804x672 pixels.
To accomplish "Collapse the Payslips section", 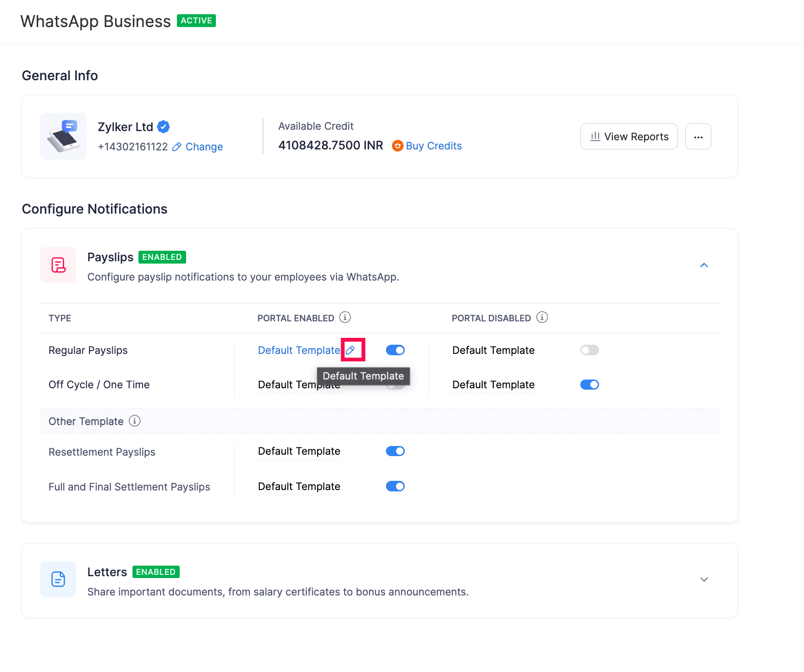I will [704, 265].
